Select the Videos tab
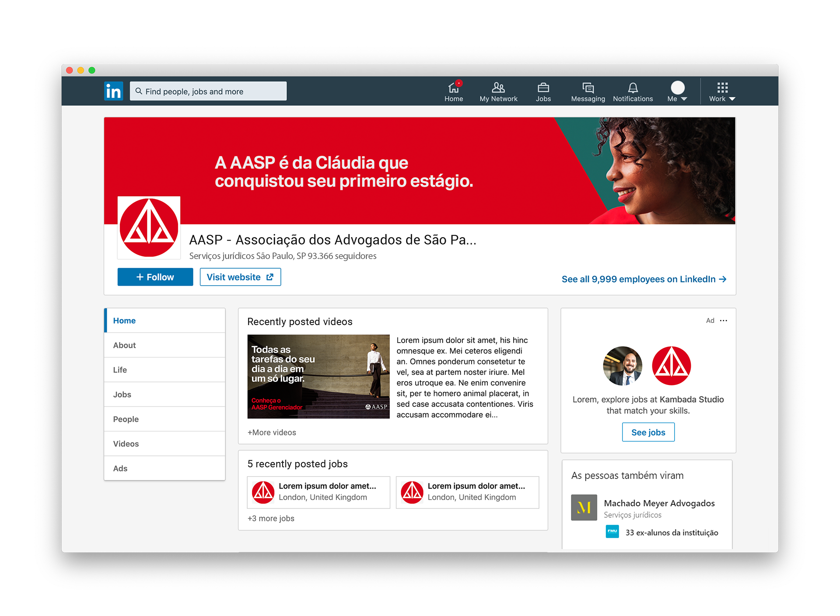This screenshot has width=840, height=616. 164,444
